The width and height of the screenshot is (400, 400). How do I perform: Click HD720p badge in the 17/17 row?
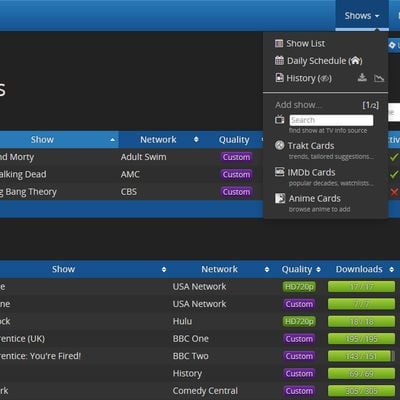coord(299,287)
